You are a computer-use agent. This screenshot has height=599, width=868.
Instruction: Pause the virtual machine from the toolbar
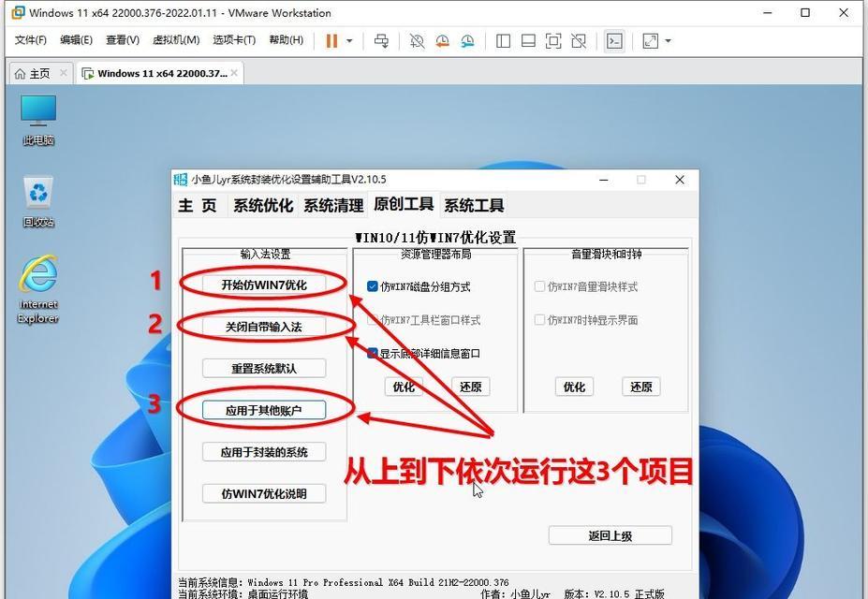(x=331, y=41)
